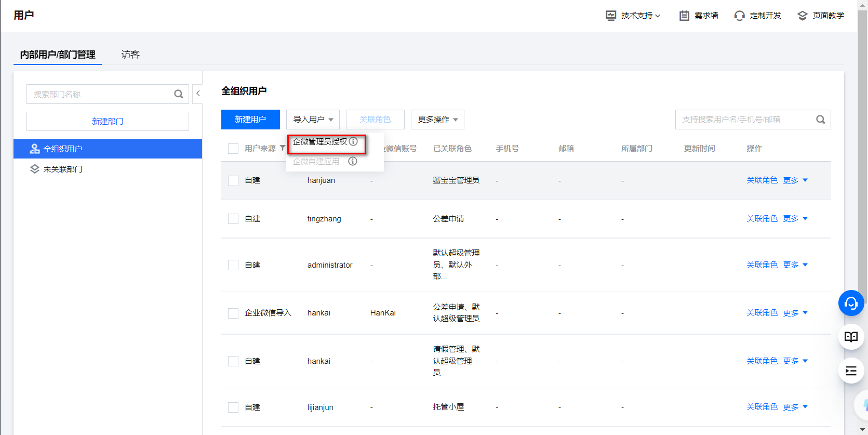The image size is (868, 435).
Task: Expand 更多 for the lijianjun row
Action: [795, 407]
